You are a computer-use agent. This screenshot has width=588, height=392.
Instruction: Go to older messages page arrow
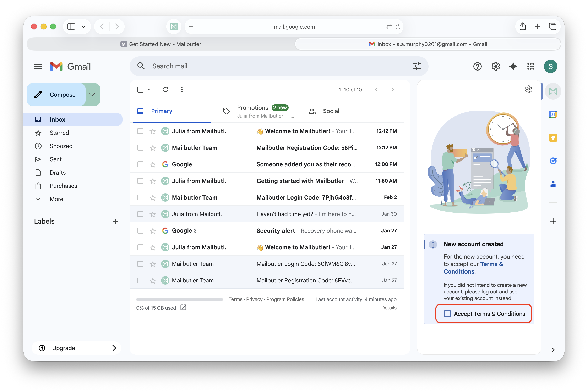click(392, 90)
